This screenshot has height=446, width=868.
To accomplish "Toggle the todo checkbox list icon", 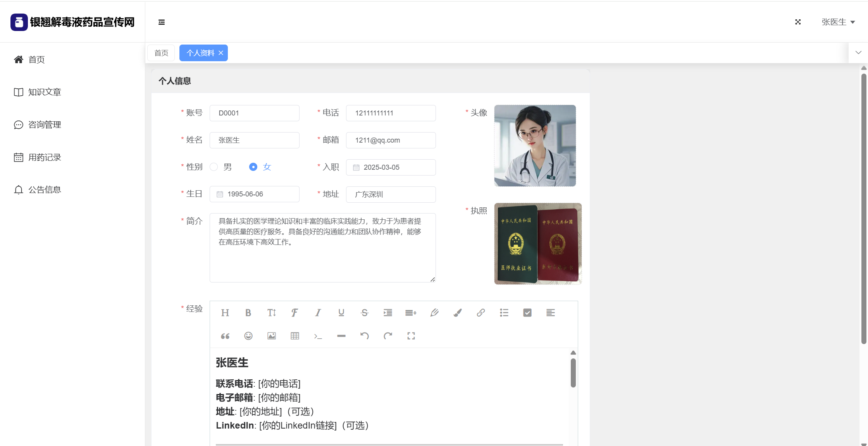I will 527,313.
